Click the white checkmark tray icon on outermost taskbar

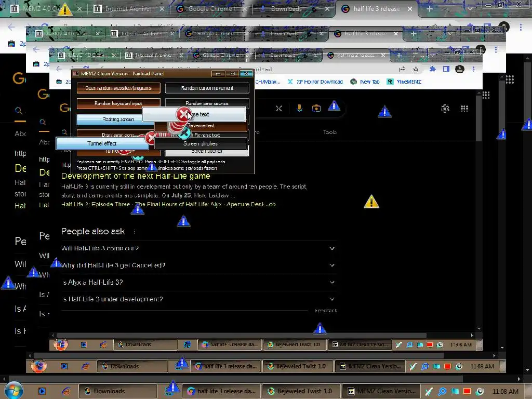[429, 391]
